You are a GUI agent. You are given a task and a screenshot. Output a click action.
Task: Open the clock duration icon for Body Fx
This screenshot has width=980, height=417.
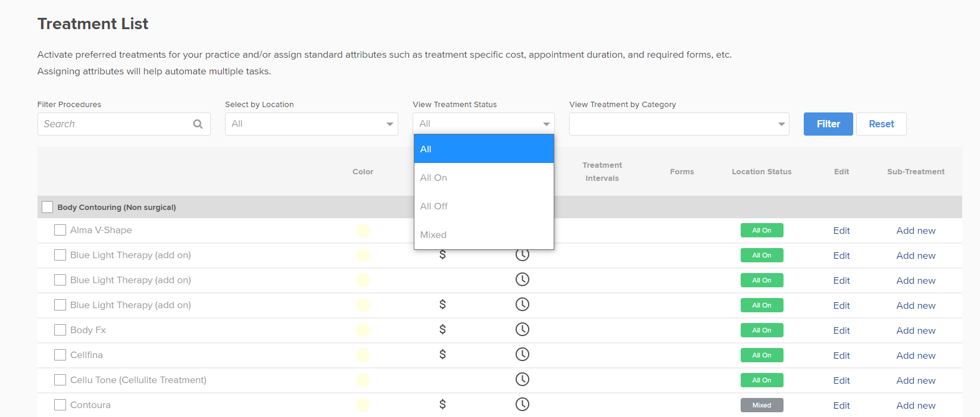pyautogui.click(x=522, y=330)
